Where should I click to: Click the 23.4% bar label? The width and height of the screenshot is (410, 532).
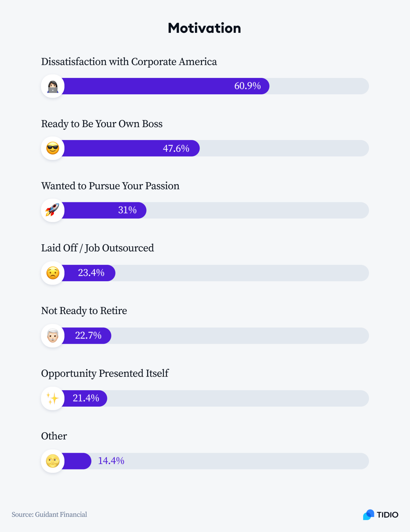tap(91, 272)
